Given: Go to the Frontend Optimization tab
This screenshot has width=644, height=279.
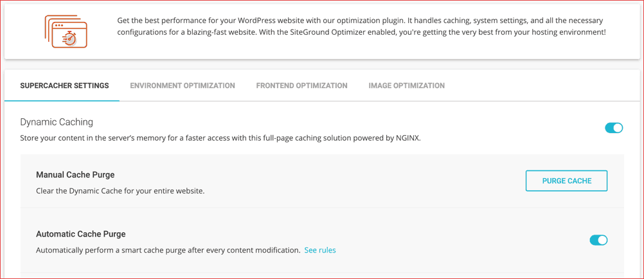Looking at the screenshot, I should (302, 85).
